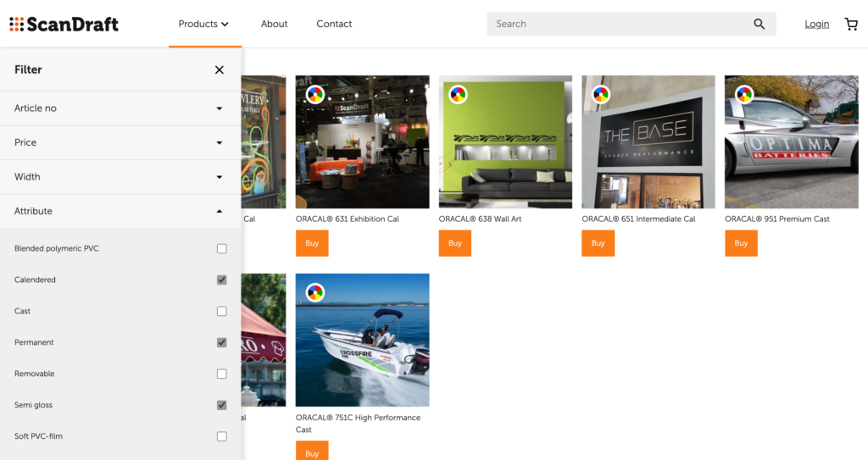Open the Crossfire boat product thumbnail

tap(362, 340)
